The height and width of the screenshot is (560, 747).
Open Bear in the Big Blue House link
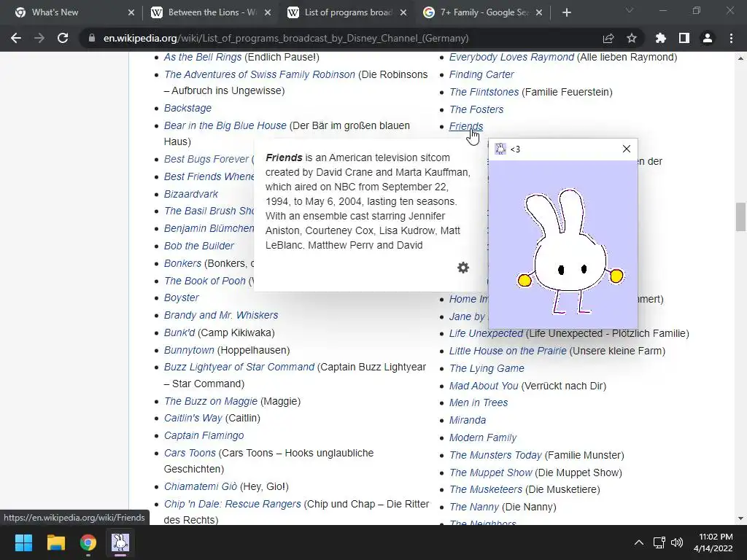click(225, 125)
